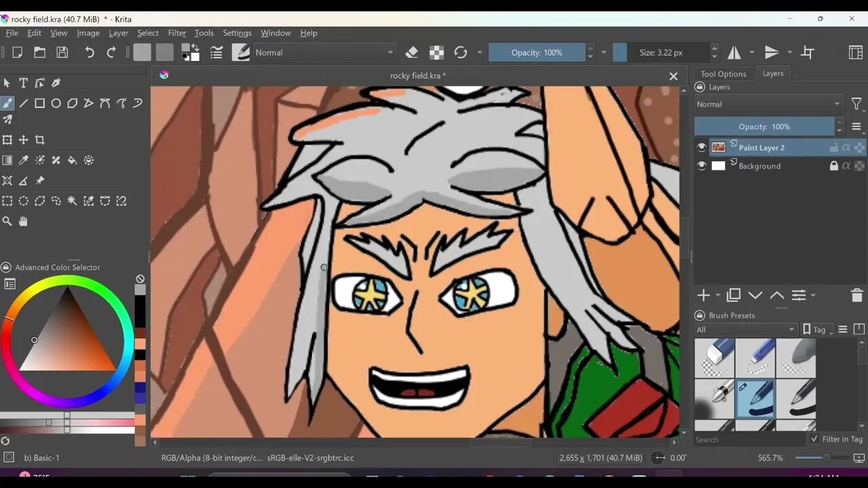Viewport: 868px width, 488px height.
Task: Open the Layer menu
Action: click(119, 33)
